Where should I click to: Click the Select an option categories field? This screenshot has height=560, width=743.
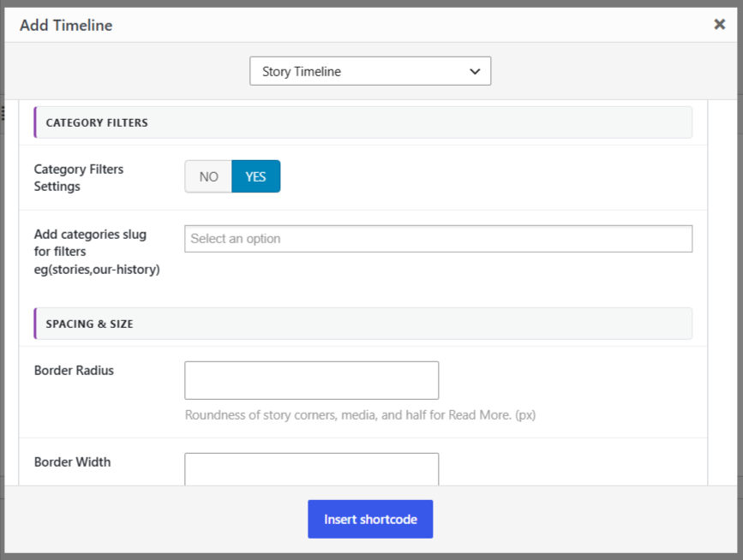pos(438,239)
